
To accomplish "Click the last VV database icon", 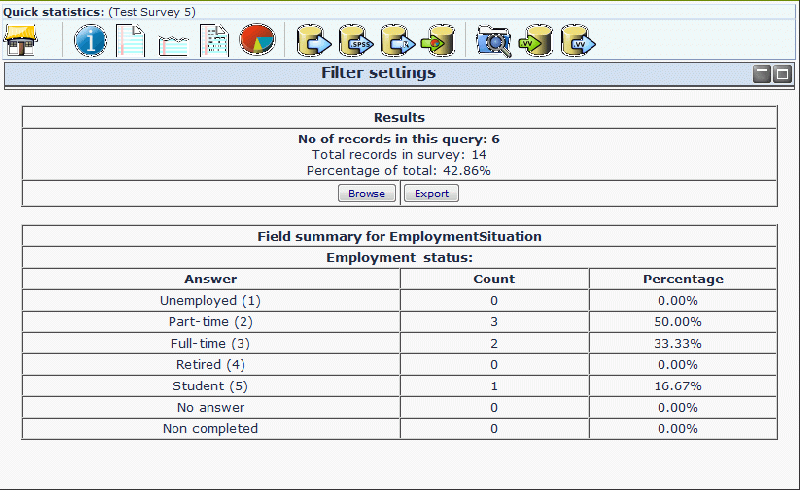I will point(577,41).
